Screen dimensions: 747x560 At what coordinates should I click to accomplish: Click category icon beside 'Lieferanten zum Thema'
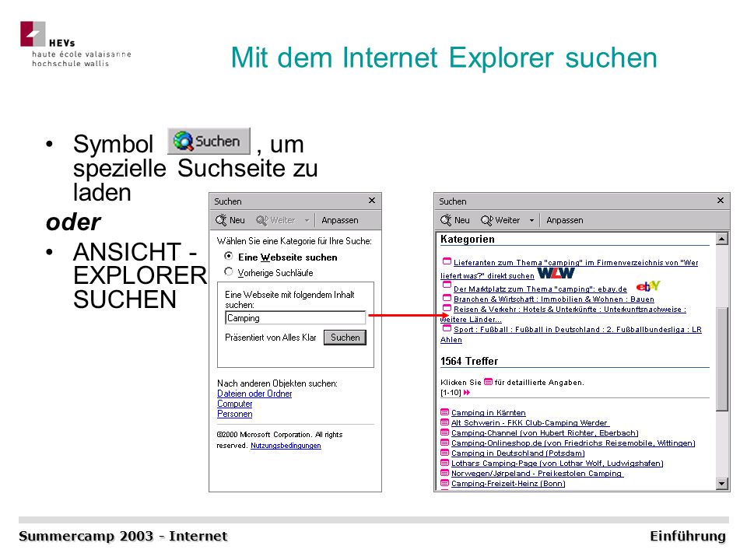pyautogui.click(x=447, y=261)
